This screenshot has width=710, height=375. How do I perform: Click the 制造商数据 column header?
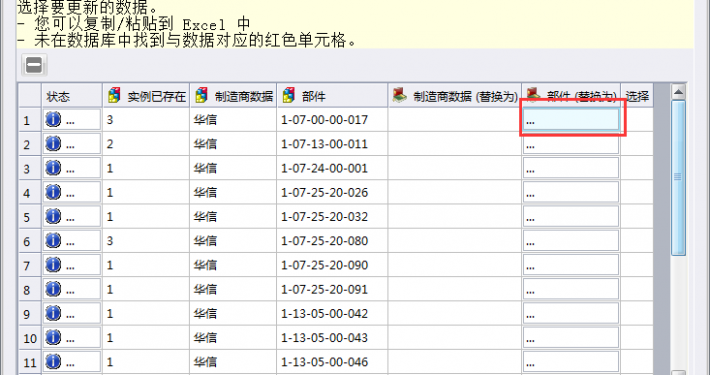(x=233, y=96)
